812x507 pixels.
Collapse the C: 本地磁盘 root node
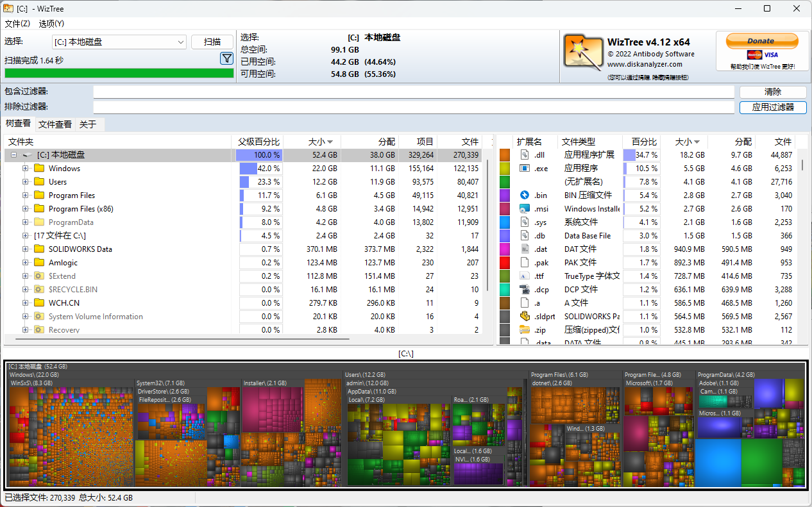pyautogui.click(x=13, y=155)
